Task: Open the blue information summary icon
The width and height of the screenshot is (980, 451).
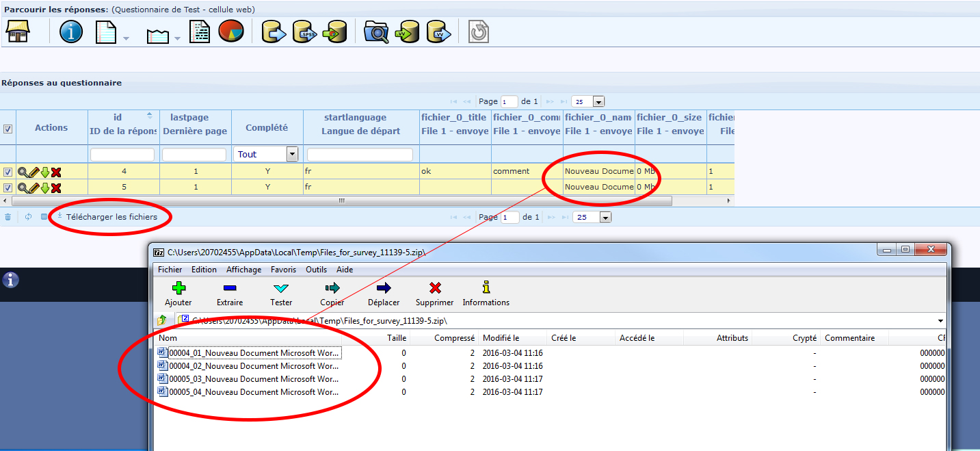Action: [x=71, y=31]
